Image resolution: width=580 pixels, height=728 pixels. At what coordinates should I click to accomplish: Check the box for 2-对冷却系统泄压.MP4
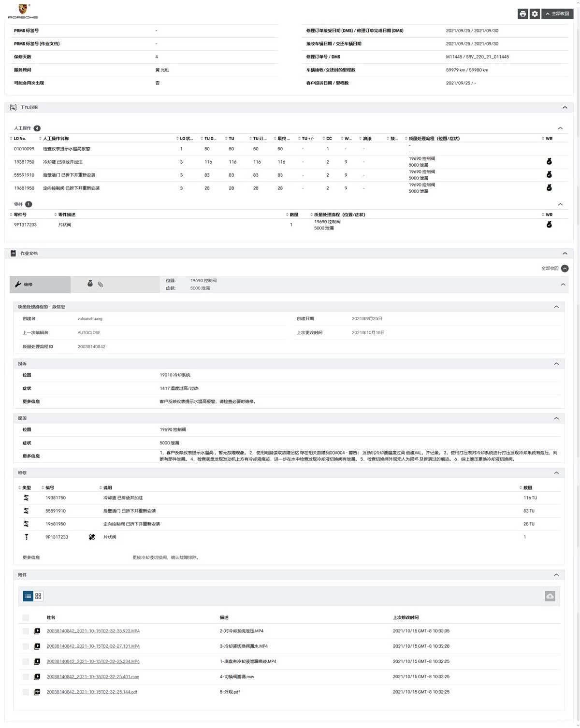click(x=26, y=631)
